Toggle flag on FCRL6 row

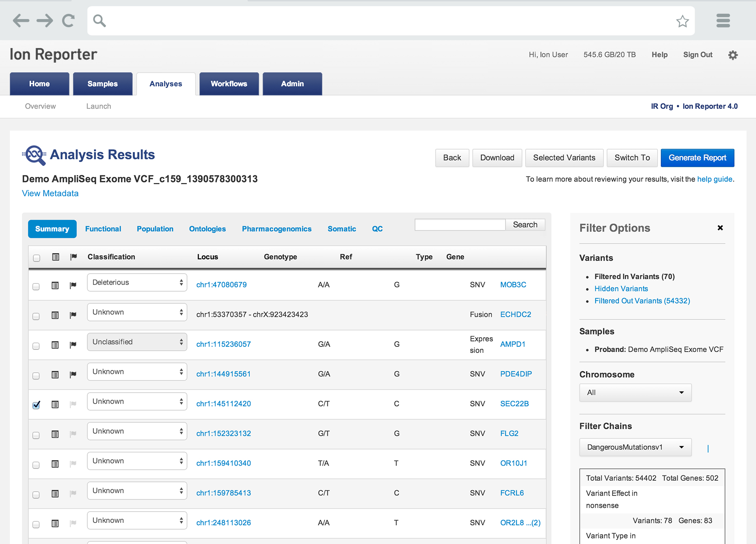click(73, 493)
